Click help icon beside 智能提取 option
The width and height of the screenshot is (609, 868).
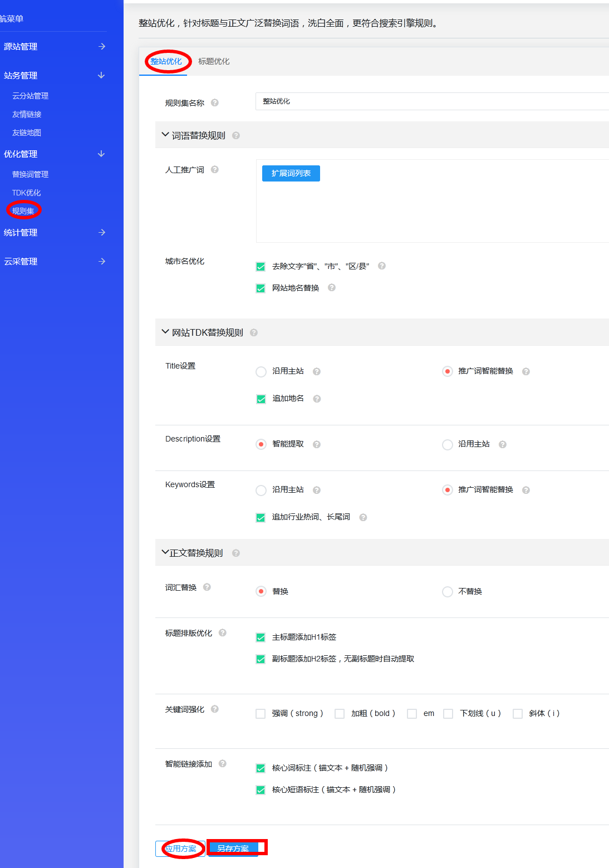317,444
